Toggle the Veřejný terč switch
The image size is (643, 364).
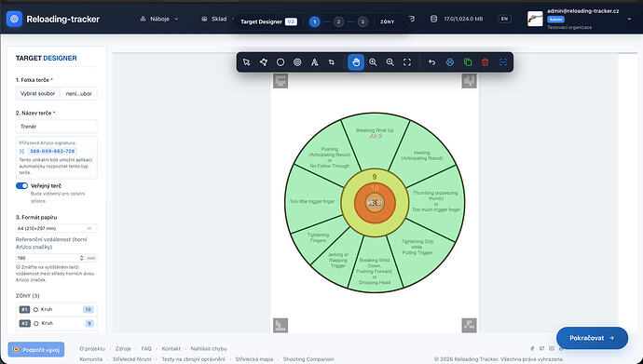pos(21,186)
